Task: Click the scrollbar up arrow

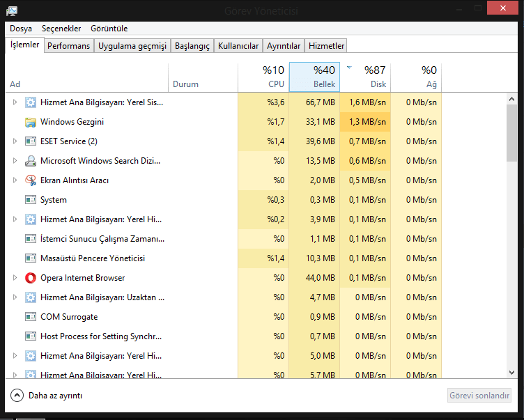Action: pos(511,99)
